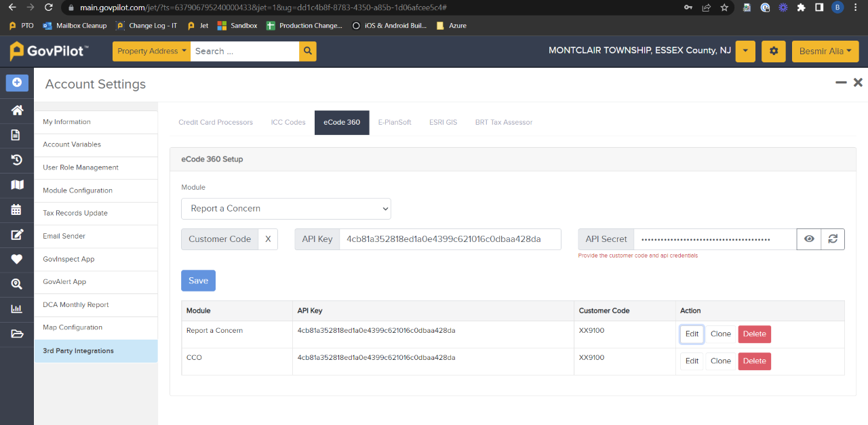Open the magnifier search icon in sidebar
The image size is (868, 425).
pos(17,284)
